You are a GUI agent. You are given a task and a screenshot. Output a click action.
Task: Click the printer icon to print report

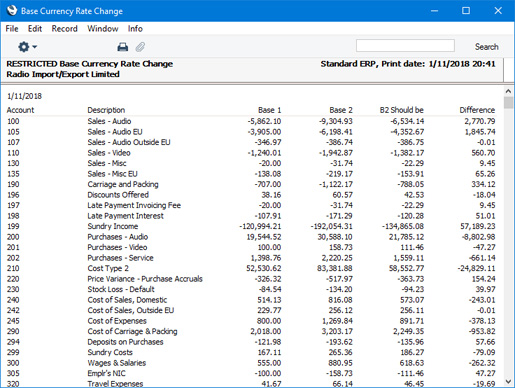pyautogui.click(x=123, y=47)
